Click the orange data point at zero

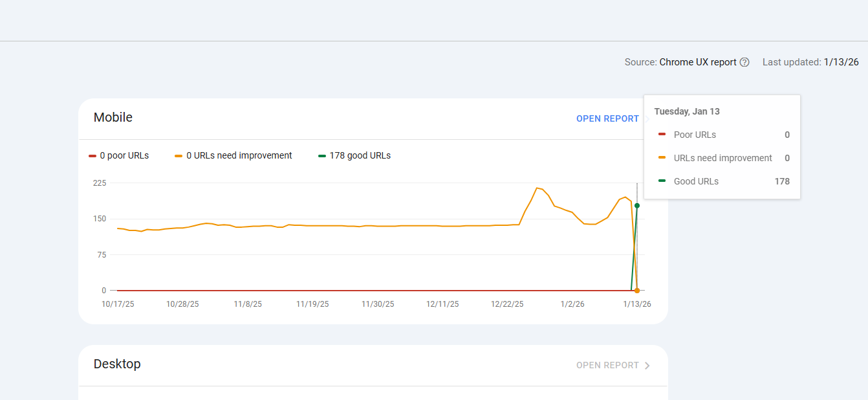click(x=637, y=291)
